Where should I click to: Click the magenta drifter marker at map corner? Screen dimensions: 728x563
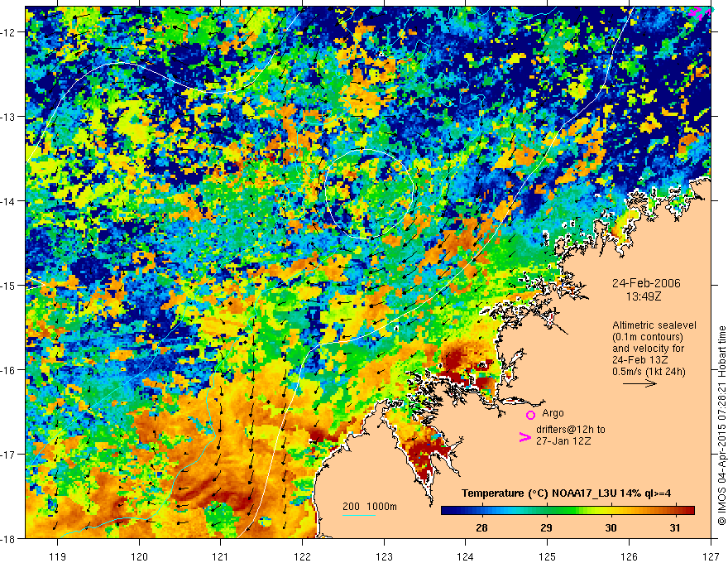point(701,12)
